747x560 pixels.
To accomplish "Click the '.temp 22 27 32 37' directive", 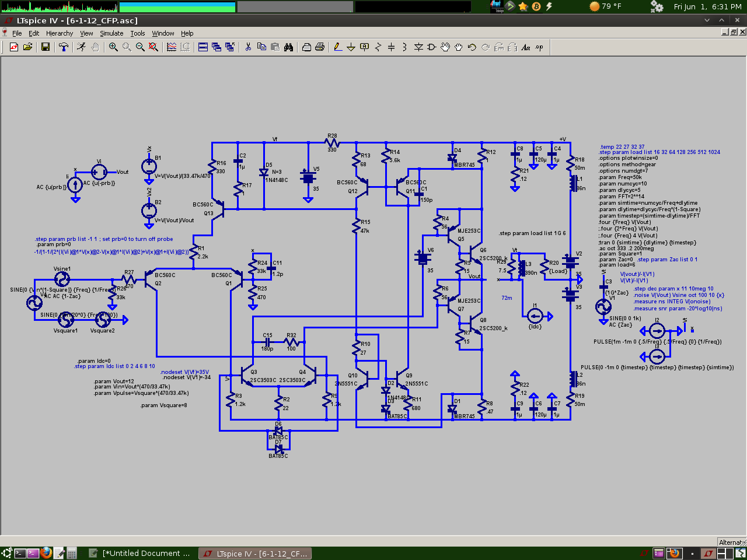I will click(x=622, y=147).
